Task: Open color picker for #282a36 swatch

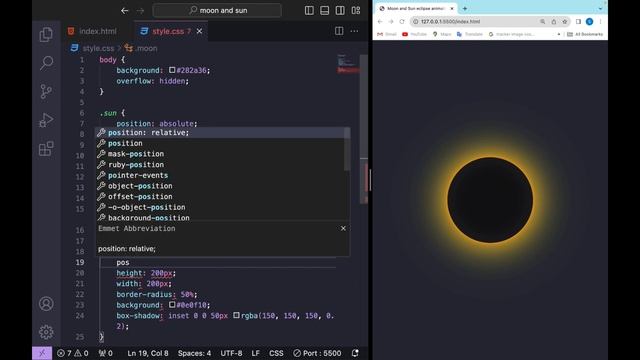Action: tap(172, 70)
